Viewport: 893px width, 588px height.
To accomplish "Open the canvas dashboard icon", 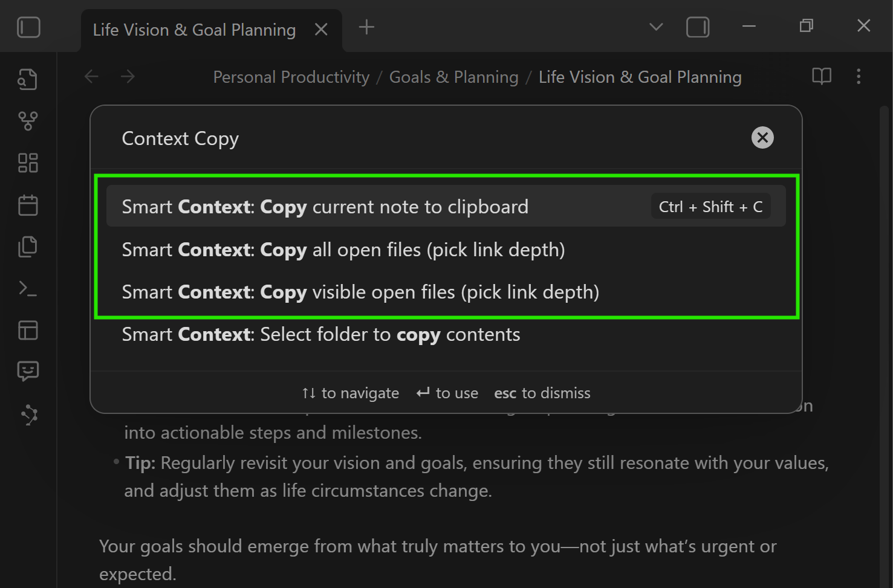I will [27, 162].
